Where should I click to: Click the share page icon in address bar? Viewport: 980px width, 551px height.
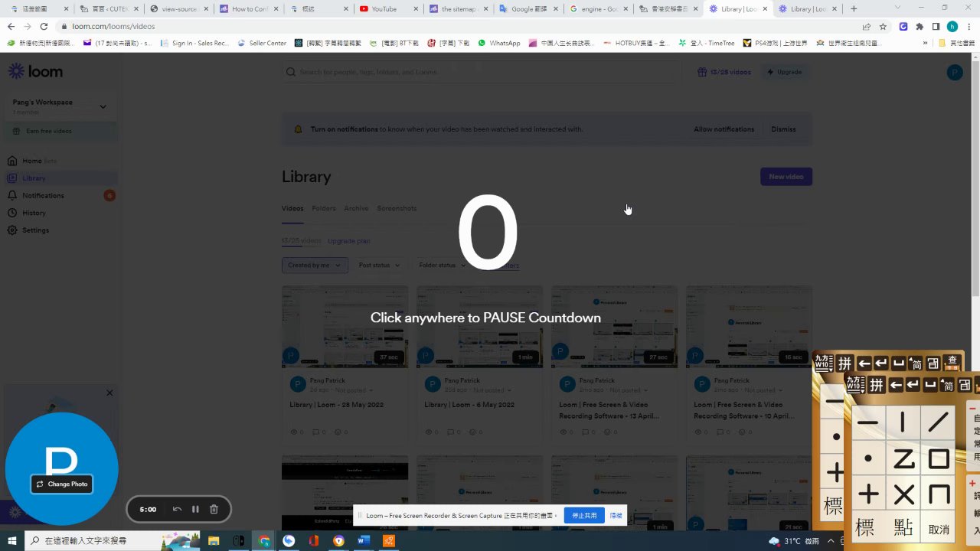coord(867,26)
